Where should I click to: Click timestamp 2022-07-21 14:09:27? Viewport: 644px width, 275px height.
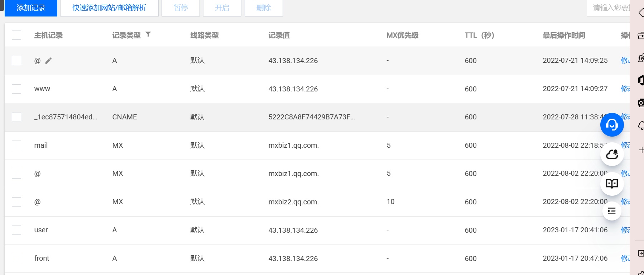575,89
